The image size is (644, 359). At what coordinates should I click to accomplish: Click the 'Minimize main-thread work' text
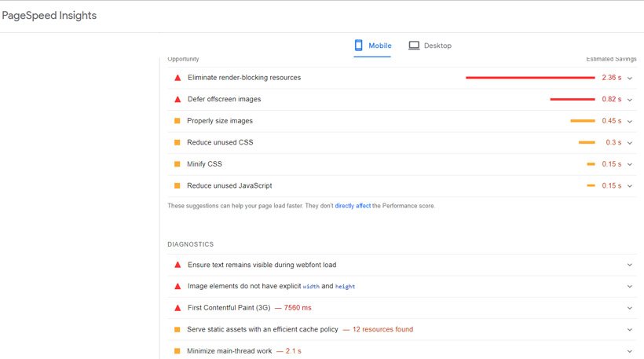pos(229,351)
